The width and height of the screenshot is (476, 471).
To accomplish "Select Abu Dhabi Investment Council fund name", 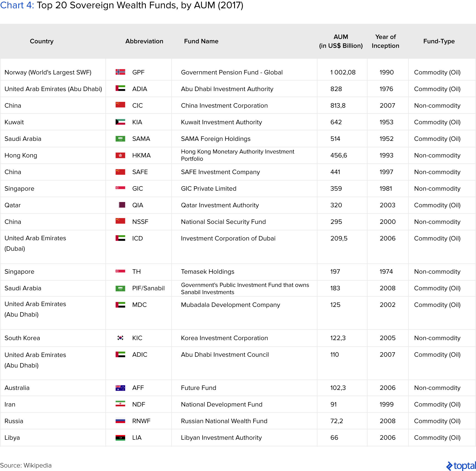I will (225, 354).
